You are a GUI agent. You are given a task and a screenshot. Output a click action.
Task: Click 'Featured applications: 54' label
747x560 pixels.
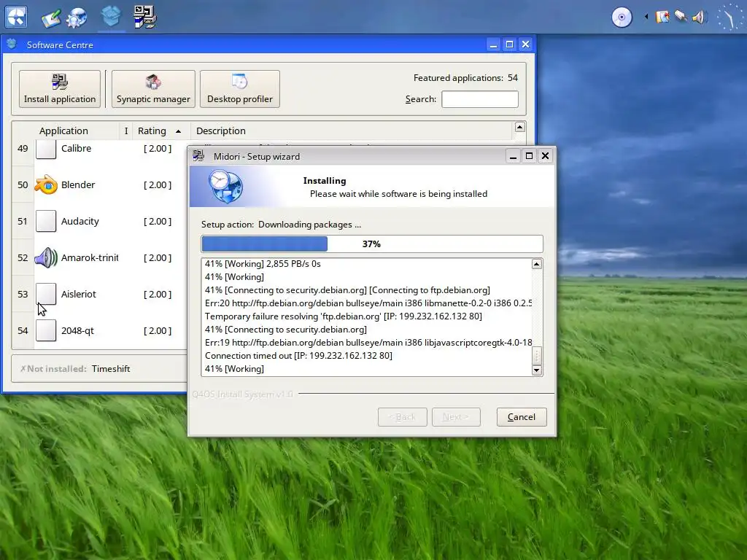click(465, 77)
